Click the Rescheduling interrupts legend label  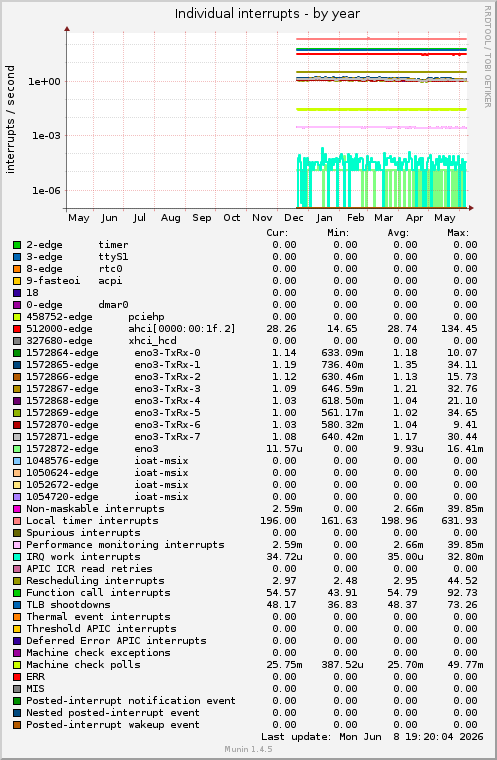click(x=95, y=581)
